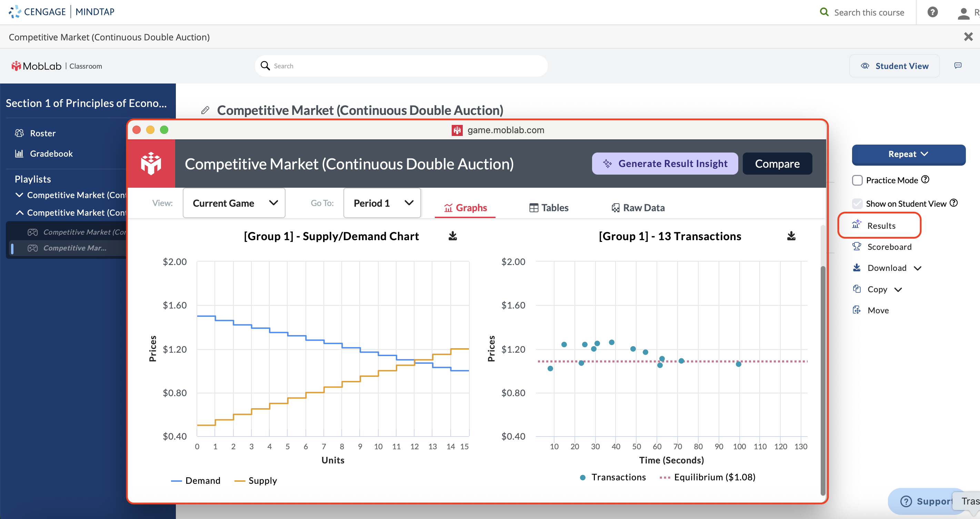Click the game.moblab.com favicon
The image size is (980, 519).
click(457, 130)
